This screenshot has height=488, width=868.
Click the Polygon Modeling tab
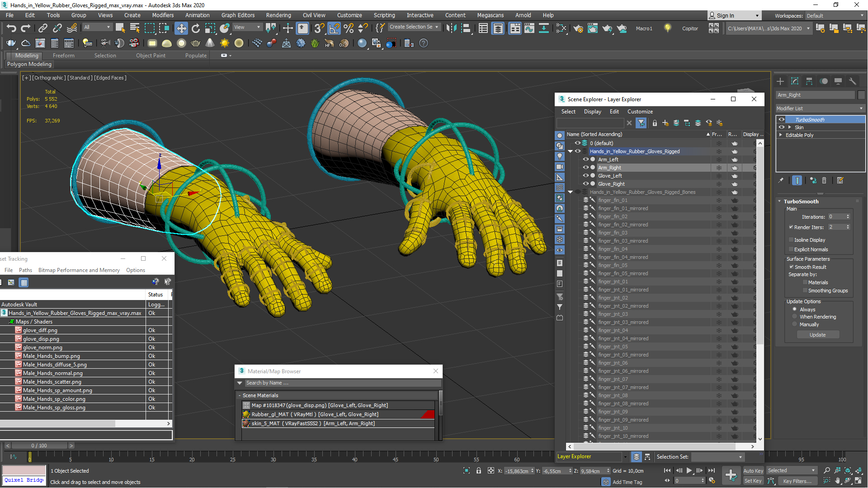[28, 64]
